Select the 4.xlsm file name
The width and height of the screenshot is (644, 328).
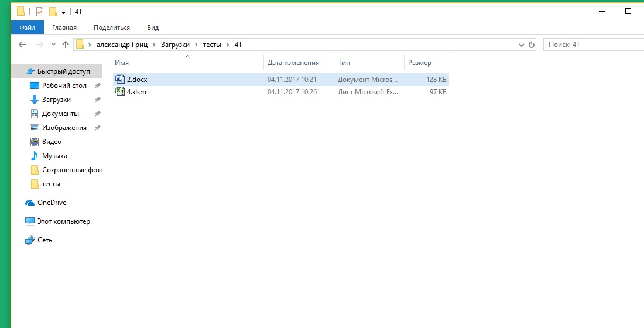(x=136, y=91)
